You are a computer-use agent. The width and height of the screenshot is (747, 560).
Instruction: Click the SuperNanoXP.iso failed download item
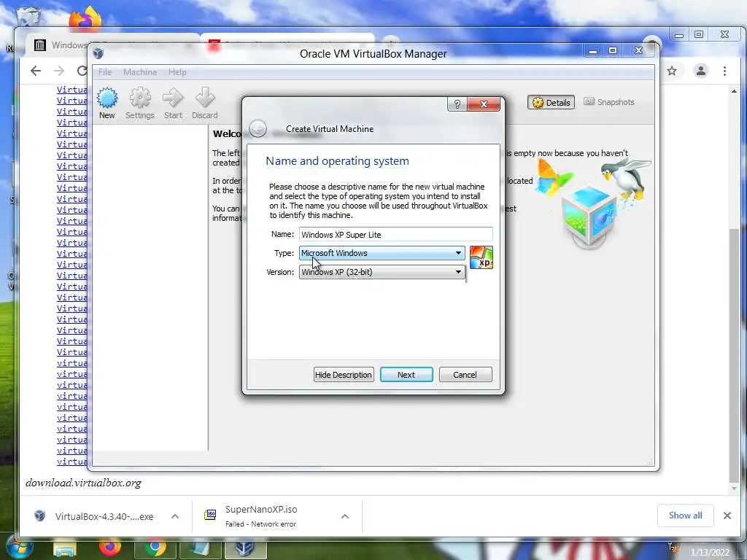277,516
